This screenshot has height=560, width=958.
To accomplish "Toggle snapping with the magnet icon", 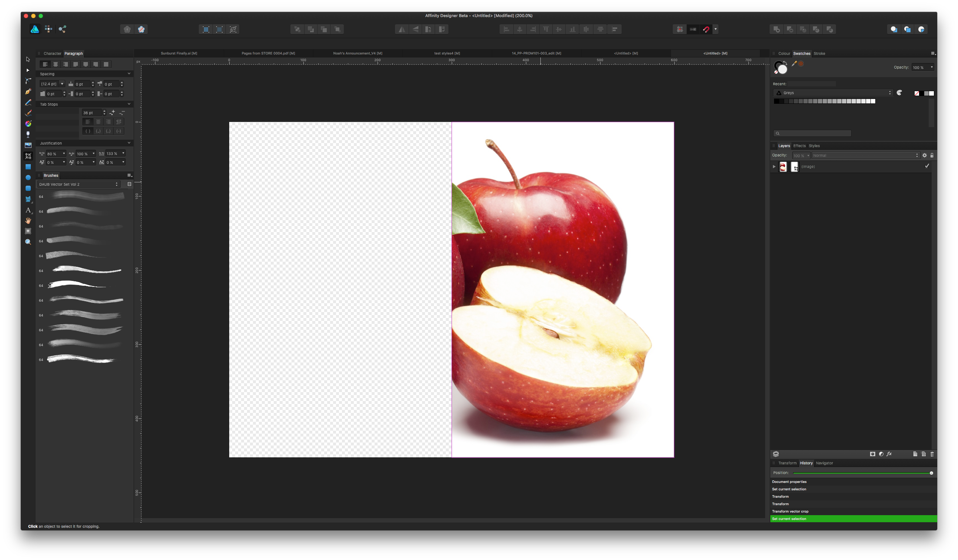I will click(706, 29).
